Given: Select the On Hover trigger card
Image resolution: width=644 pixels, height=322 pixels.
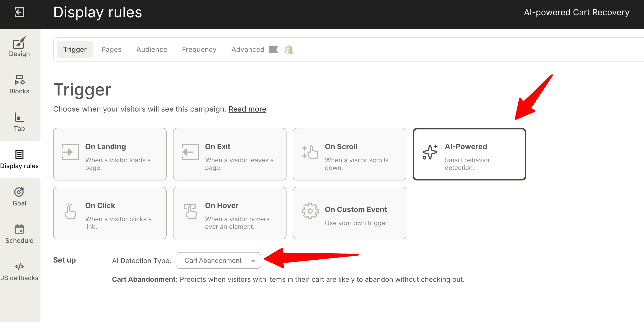Looking at the screenshot, I should tap(230, 213).
